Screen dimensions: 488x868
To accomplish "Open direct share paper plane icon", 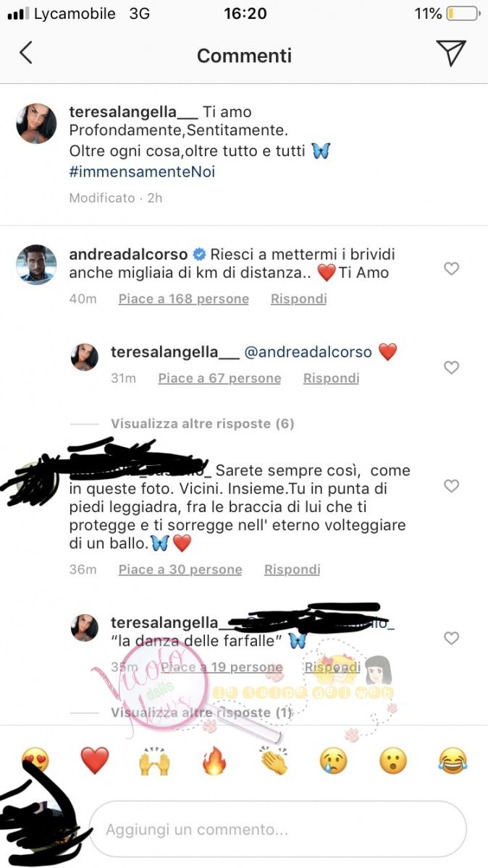I will (450, 53).
